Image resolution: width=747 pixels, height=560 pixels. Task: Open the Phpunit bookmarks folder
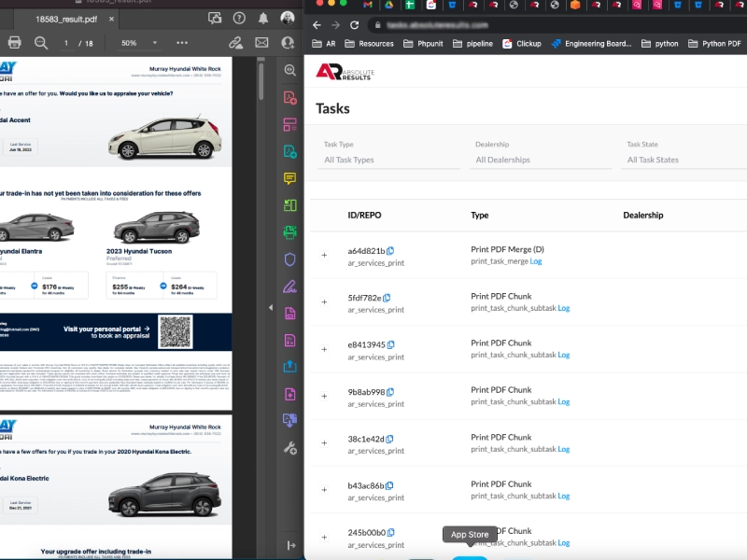point(423,44)
